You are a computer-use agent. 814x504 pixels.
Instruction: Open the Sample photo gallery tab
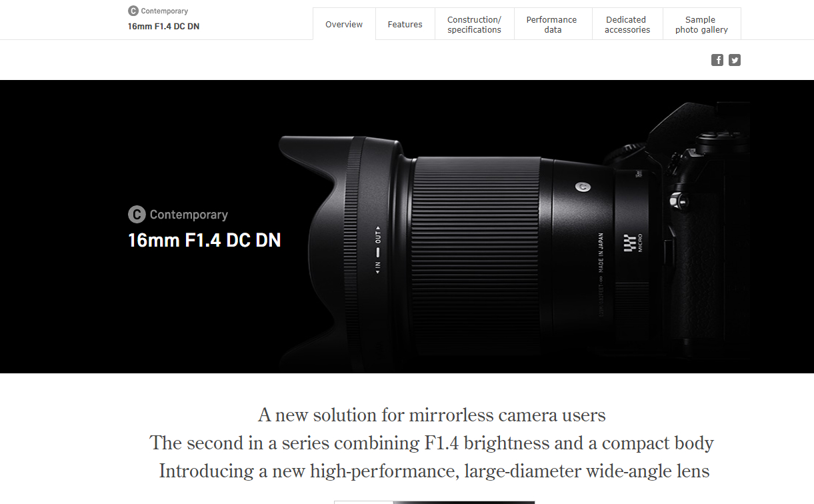[x=701, y=24]
